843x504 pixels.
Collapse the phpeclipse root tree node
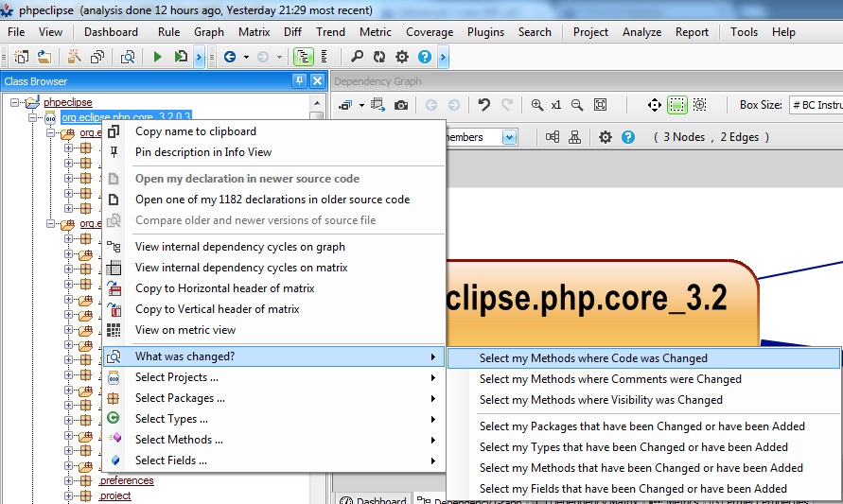[16, 102]
